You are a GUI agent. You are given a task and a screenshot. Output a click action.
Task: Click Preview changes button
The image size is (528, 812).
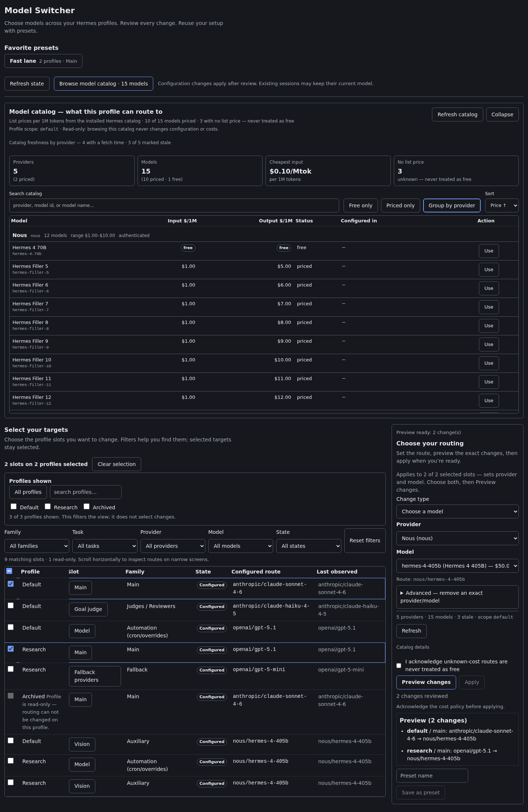pos(426,682)
